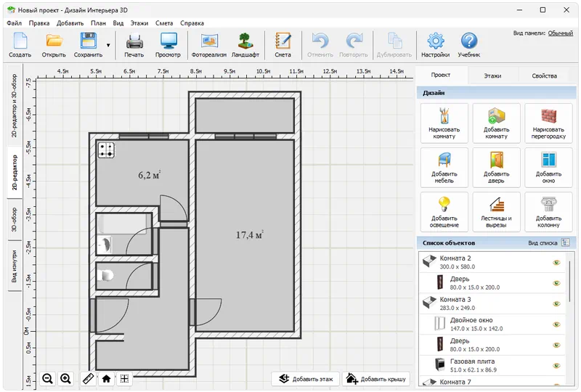
Task: Activate the ruler measuring tool
Action: (88, 379)
